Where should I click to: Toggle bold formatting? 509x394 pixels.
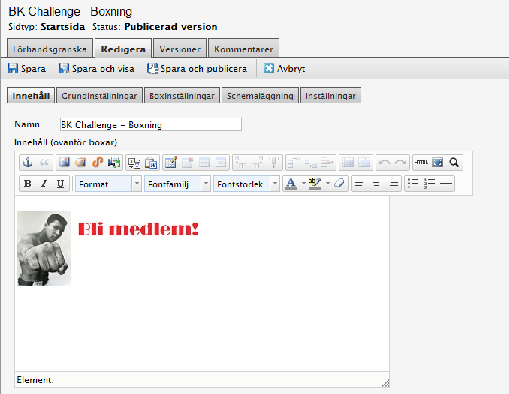point(28,184)
